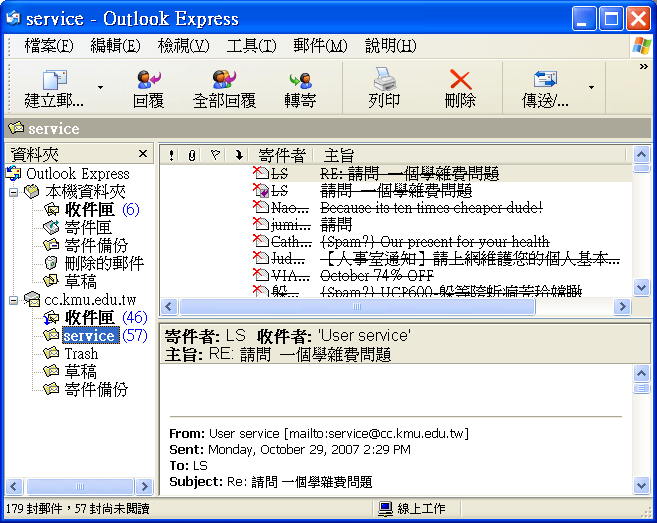Click the message list scroll up arrow
The width and height of the screenshot is (657, 523).
click(x=641, y=155)
